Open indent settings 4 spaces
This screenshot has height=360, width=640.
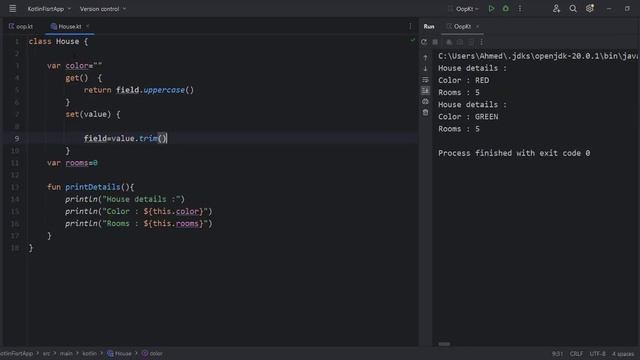[623, 354]
